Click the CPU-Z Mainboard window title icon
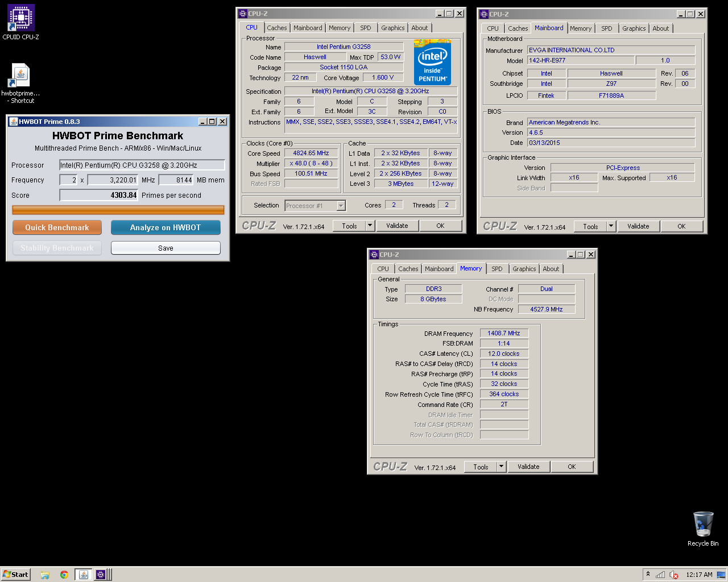 (484, 14)
